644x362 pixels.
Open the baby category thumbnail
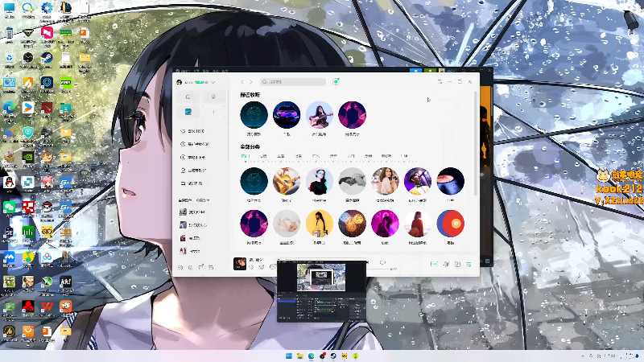(287, 224)
